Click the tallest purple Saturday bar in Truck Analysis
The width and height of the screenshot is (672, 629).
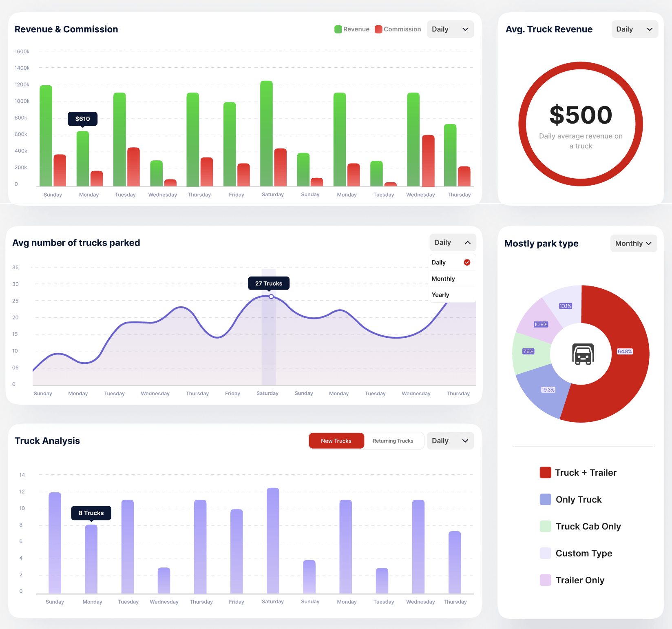point(273,540)
